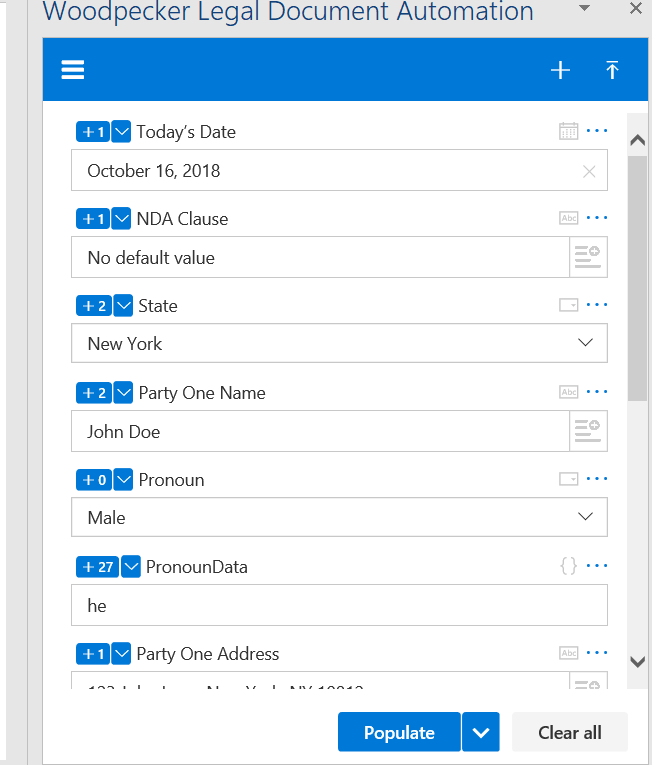The height and width of the screenshot is (765, 652).
Task: Click the dropdown type icon for Pronoun
Action: pos(569,479)
